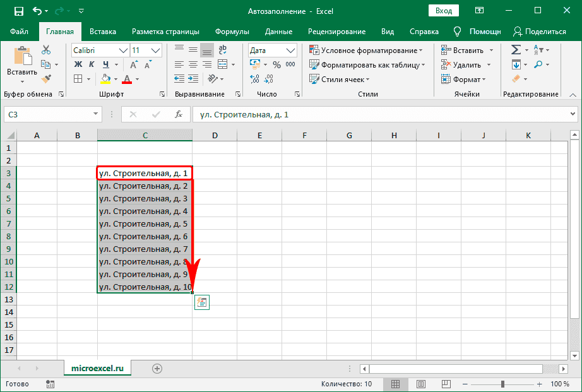582x392 pixels.
Task: Click the Save icon in the title bar
Action: [x=18, y=11]
